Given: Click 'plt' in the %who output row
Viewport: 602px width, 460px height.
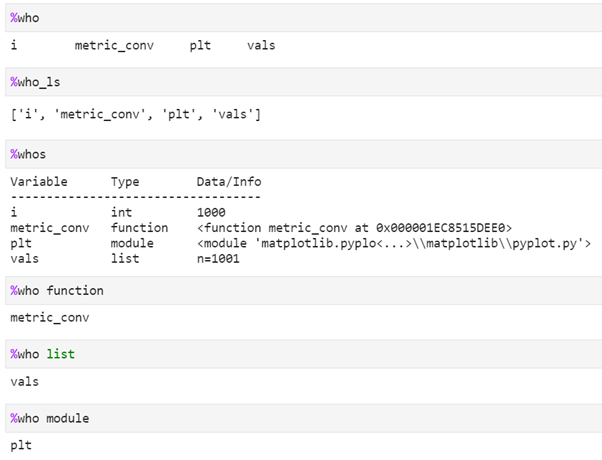Looking at the screenshot, I should pos(200,46).
